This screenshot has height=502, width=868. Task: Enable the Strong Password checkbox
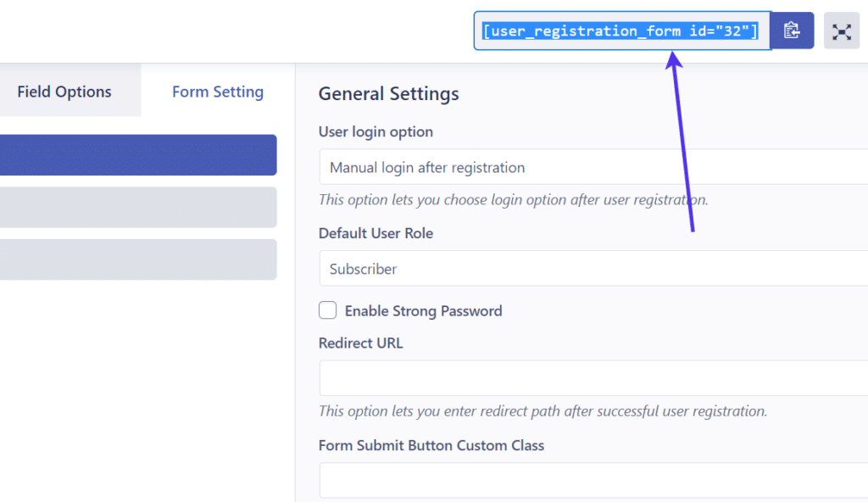(327, 310)
